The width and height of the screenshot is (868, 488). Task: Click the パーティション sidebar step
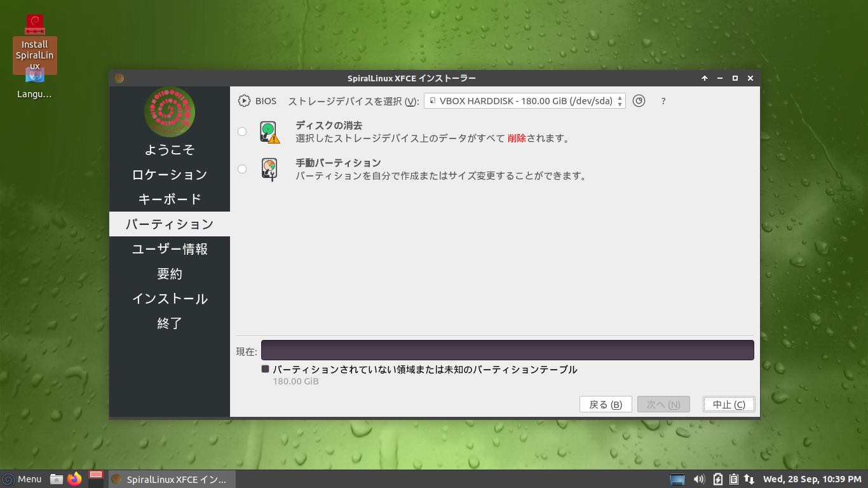point(170,224)
